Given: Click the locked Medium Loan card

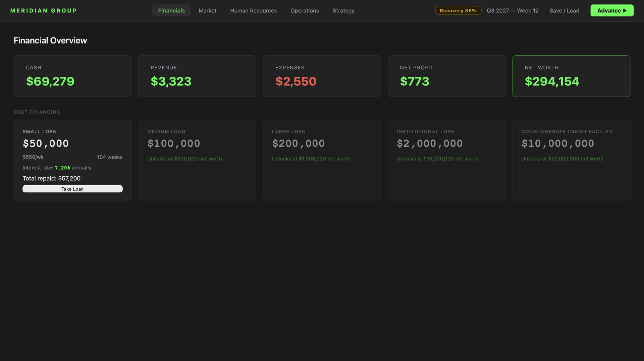Looking at the screenshot, I should click(197, 160).
